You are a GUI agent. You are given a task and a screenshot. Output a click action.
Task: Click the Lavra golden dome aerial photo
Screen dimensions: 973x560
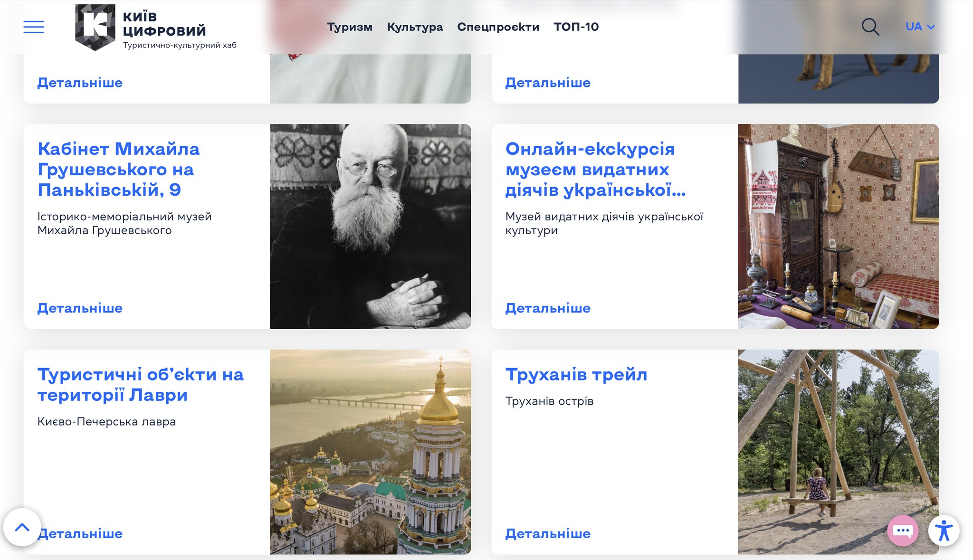370,452
